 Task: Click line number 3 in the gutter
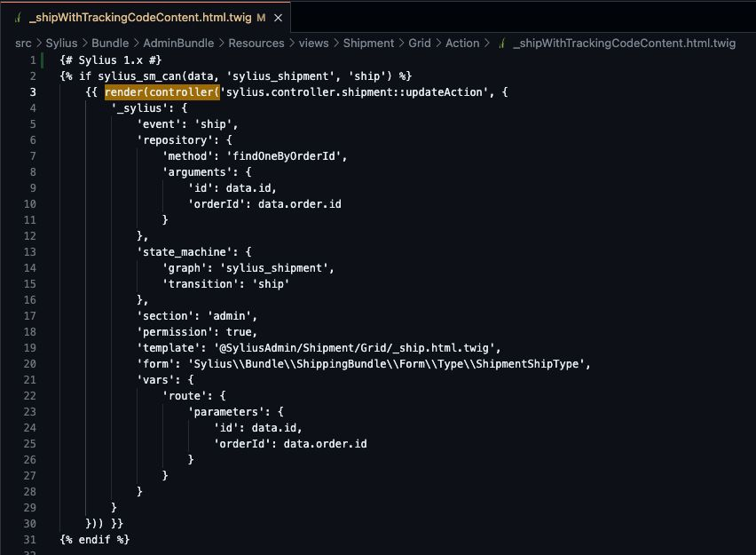tap(33, 91)
